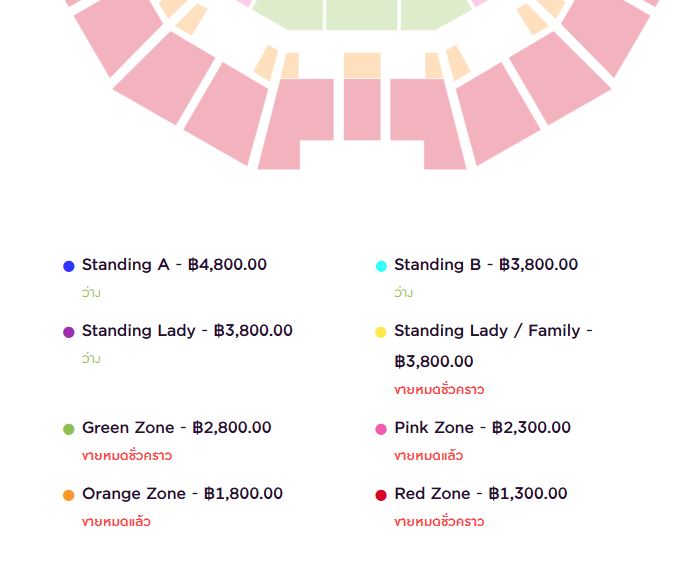Click the cyan Standing B color dot
The image size is (685, 565).
(x=381, y=266)
